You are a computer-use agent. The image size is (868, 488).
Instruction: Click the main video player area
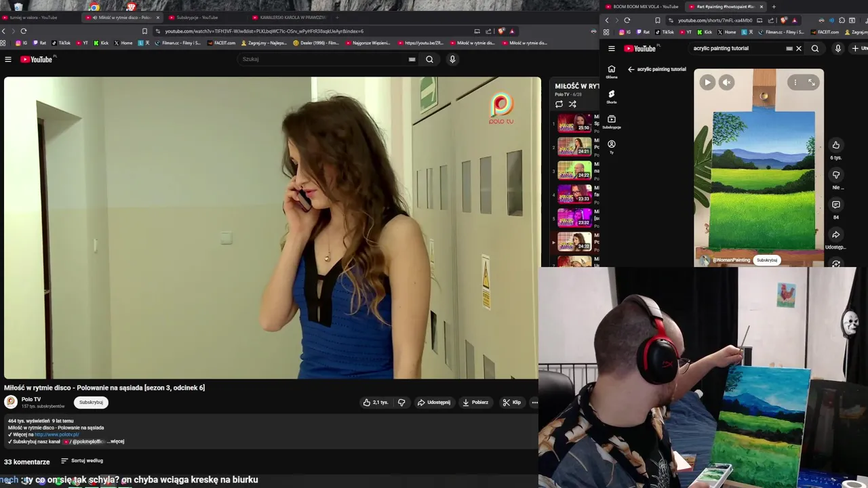273,228
